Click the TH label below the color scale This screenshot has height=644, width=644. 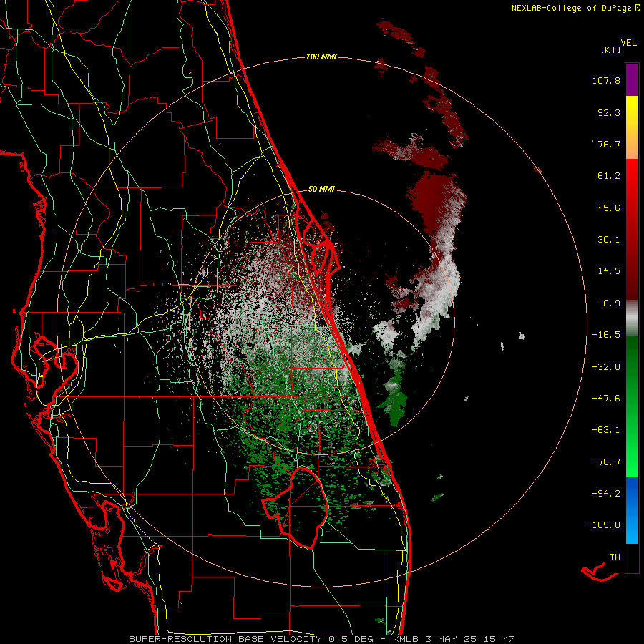pyautogui.click(x=615, y=557)
